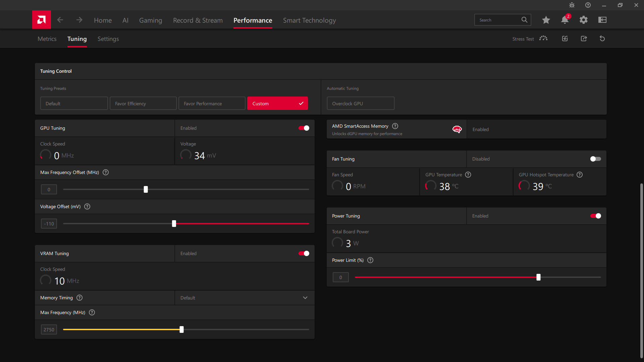The width and height of the screenshot is (644, 362).
Task: Click the Voltage Offset slider handle
Action: (x=174, y=224)
